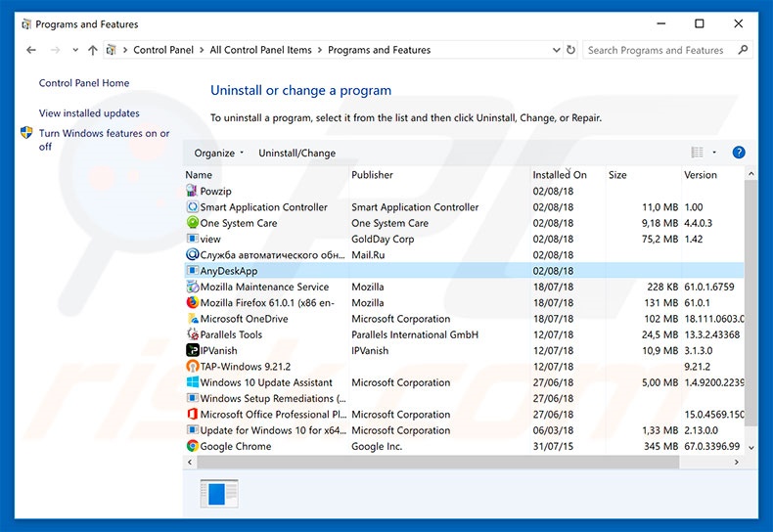The width and height of the screenshot is (773, 532).
Task: Go back with the back arrow
Action: [x=31, y=50]
